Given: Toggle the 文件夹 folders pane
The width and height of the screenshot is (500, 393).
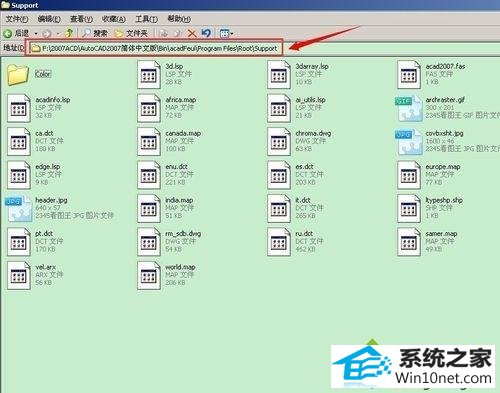Looking at the screenshot, I should (x=131, y=33).
